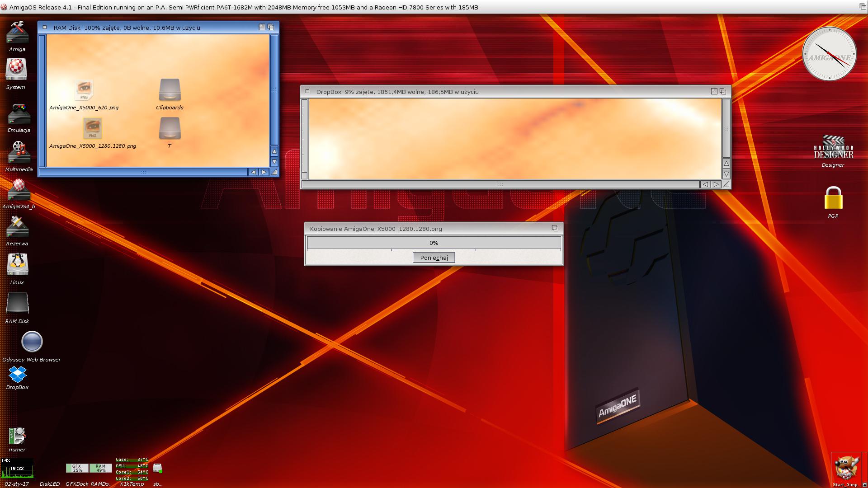
Task: Click the RAM Disk horizontal scrollbar track
Action: pyautogui.click(x=143, y=172)
